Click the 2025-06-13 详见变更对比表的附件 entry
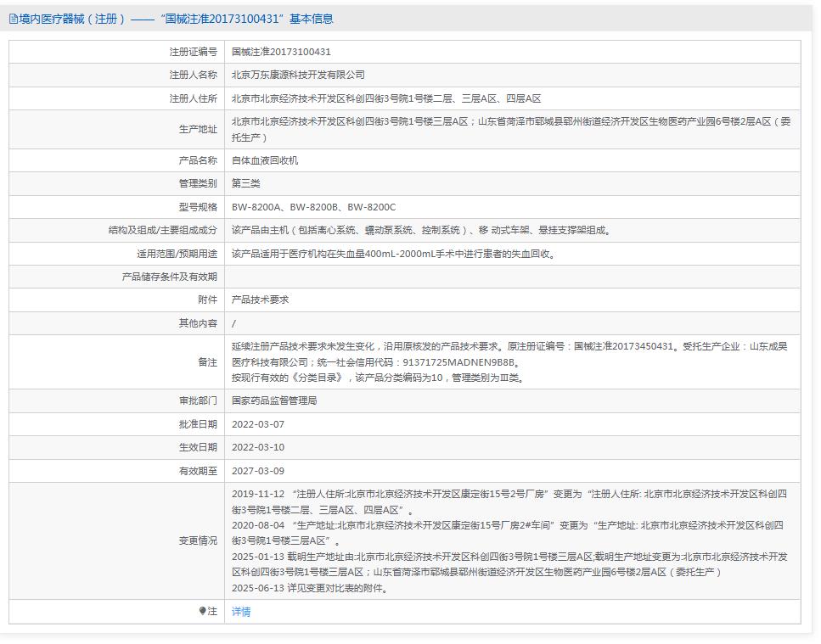 311,588
